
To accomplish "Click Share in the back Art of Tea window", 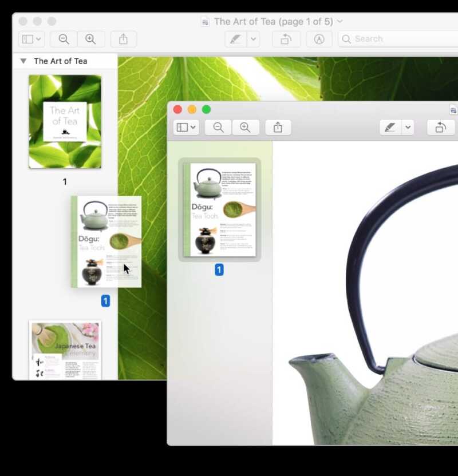I will [x=123, y=39].
